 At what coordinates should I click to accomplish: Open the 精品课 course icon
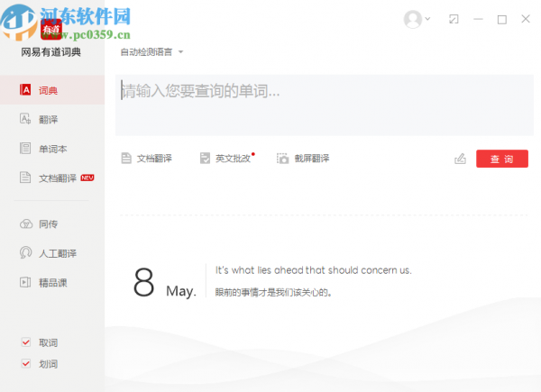25,282
